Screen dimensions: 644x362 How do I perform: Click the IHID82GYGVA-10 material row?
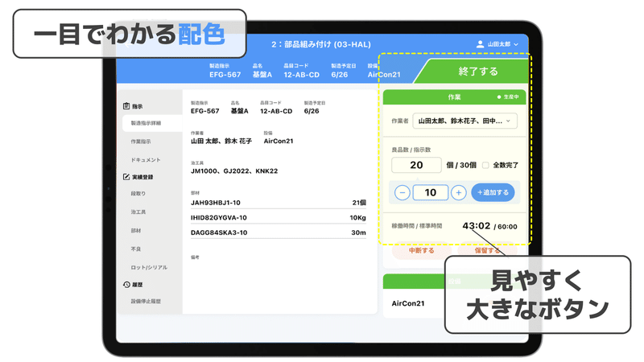point(278,217)
